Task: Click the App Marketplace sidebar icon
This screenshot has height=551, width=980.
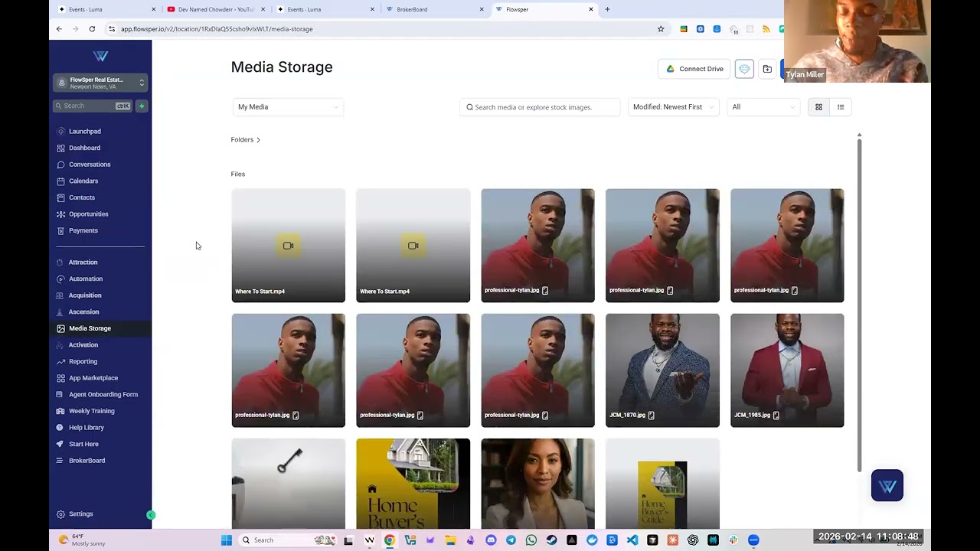Action: (x=60, y=378)
